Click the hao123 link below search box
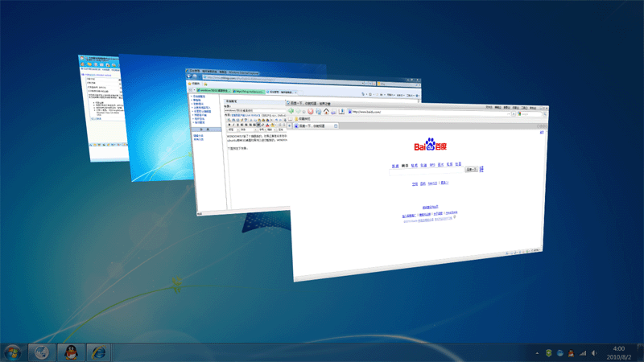 pyautogui.click(x=432, y=183)
